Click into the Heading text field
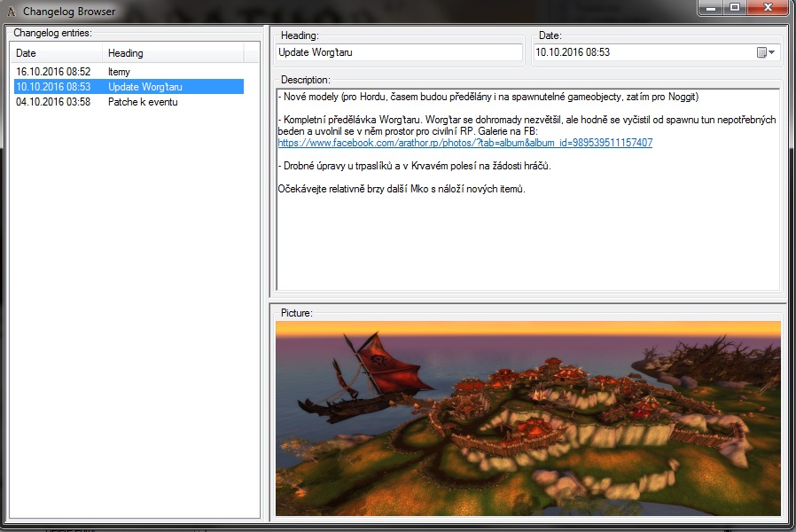 [x=399, y=53]
